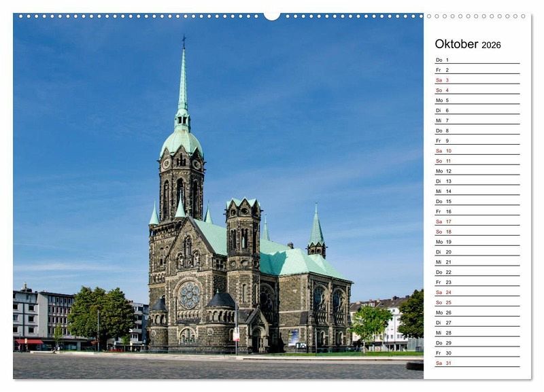This screenshot has width=544, height=392.
Task: Click the Sa 31 last date row
Action: 476,363
